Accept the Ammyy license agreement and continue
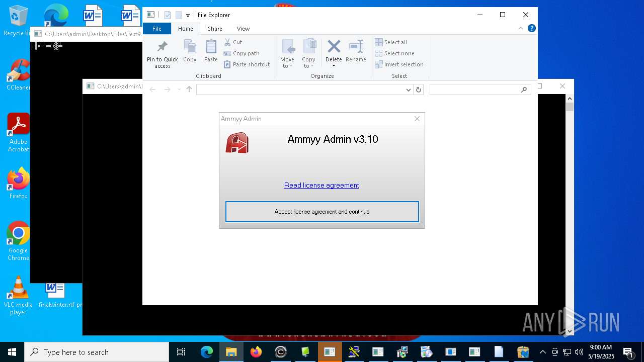Image resolution: width=644 pixels, height=362 pixels. [x=322, y=212]
